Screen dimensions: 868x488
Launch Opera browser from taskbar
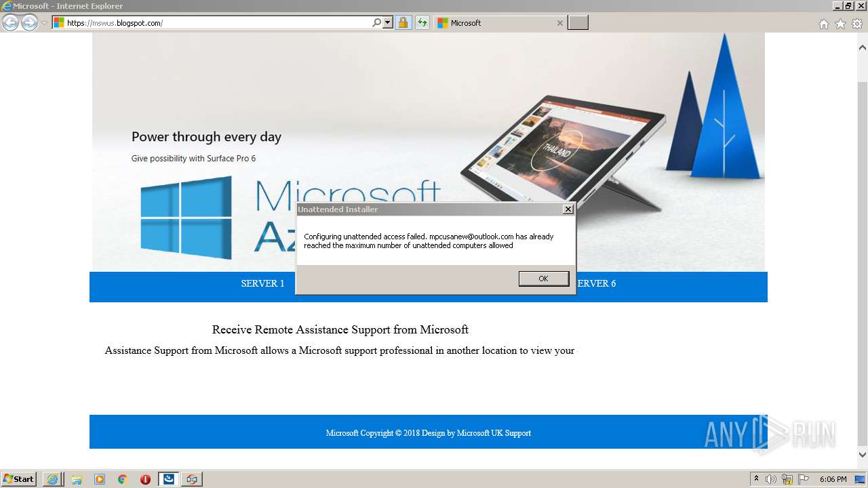tap(145, 479)
